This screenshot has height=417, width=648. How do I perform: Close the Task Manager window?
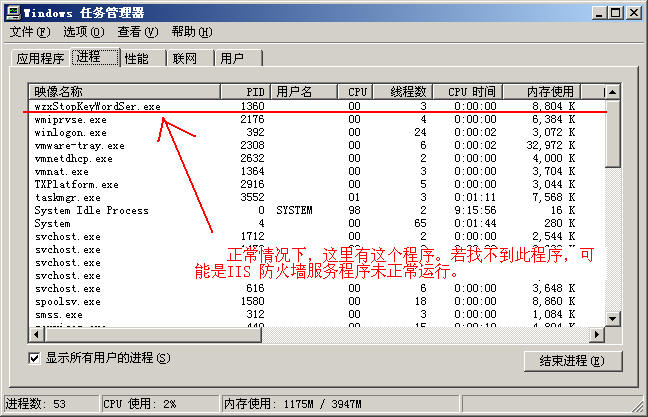[634, 13]
